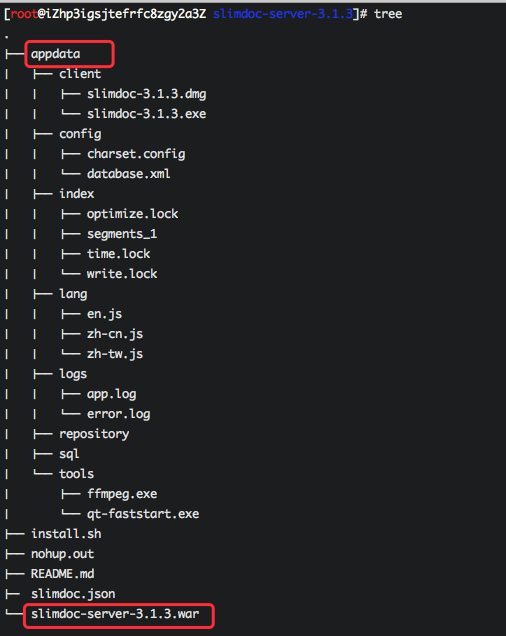506x636 pixels.
Task: Select slimdoc-3.1.3.exe in the tree
Action: 146,114
